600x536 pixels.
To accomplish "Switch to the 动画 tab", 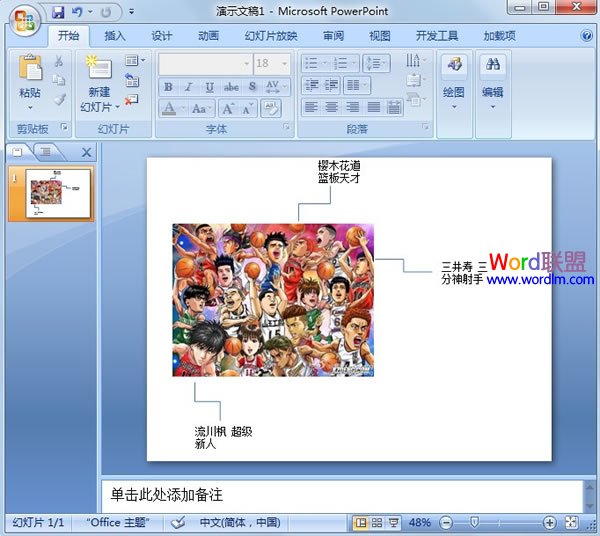I will 208,36.
